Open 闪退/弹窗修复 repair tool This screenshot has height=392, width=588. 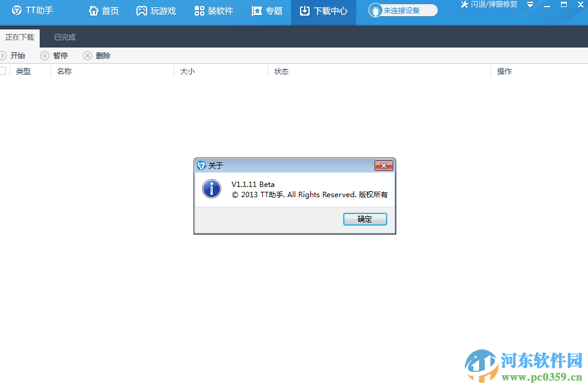click(489, 4)
